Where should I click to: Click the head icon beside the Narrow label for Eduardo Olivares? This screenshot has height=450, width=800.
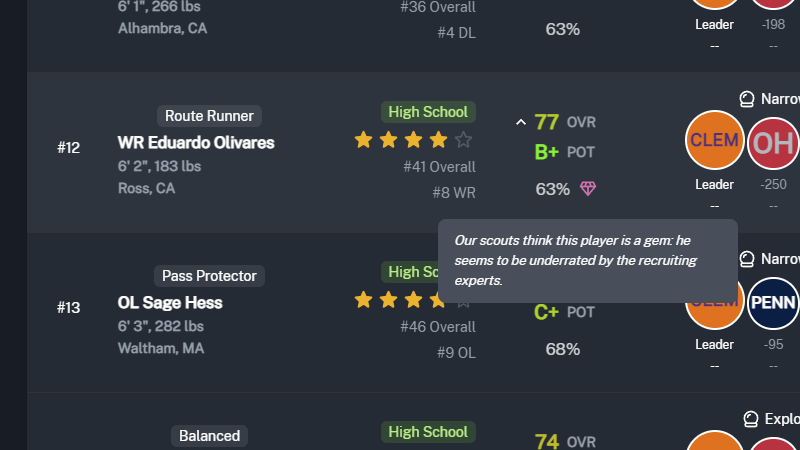tap(746, 99)
